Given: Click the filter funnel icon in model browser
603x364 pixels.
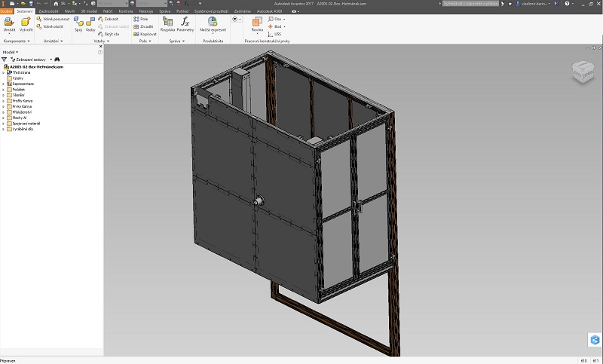Looking at the screenshot, I should (5, 59).
